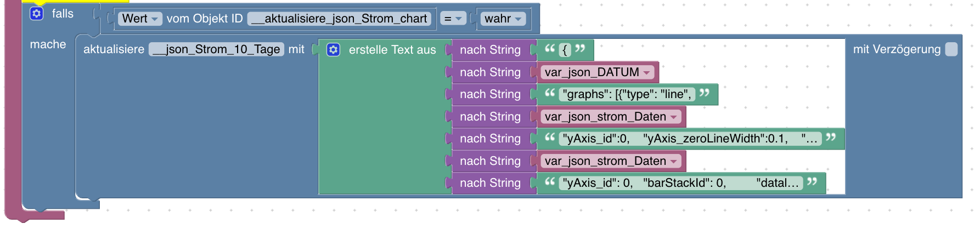
Task: Edit the text field containing the curly brace
Action: coord(565,50)
